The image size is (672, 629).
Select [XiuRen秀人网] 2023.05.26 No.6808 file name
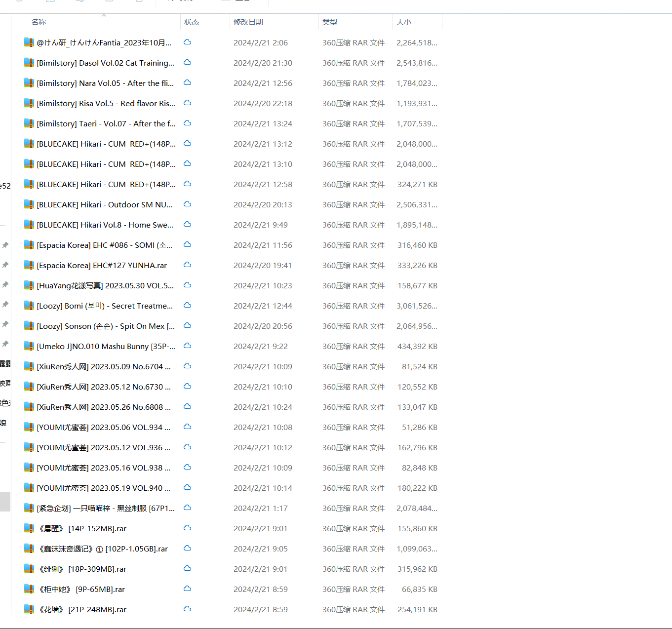click(x=104, y=407)
